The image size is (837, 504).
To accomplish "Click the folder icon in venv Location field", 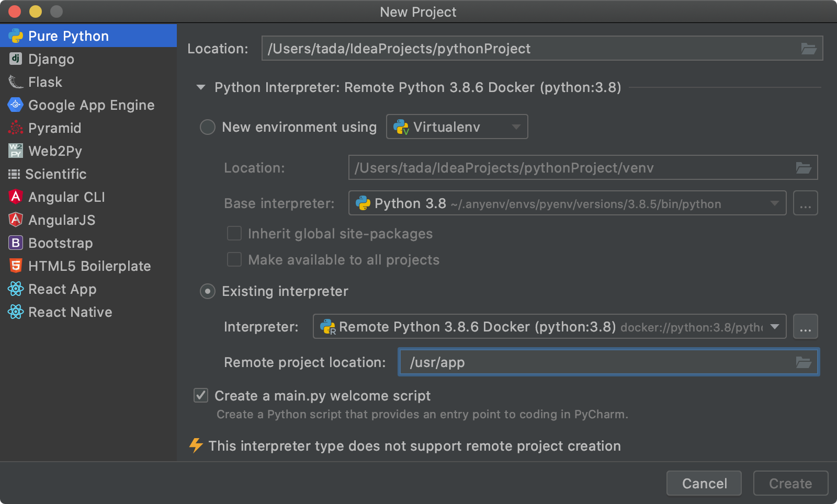I will [803, 168].
